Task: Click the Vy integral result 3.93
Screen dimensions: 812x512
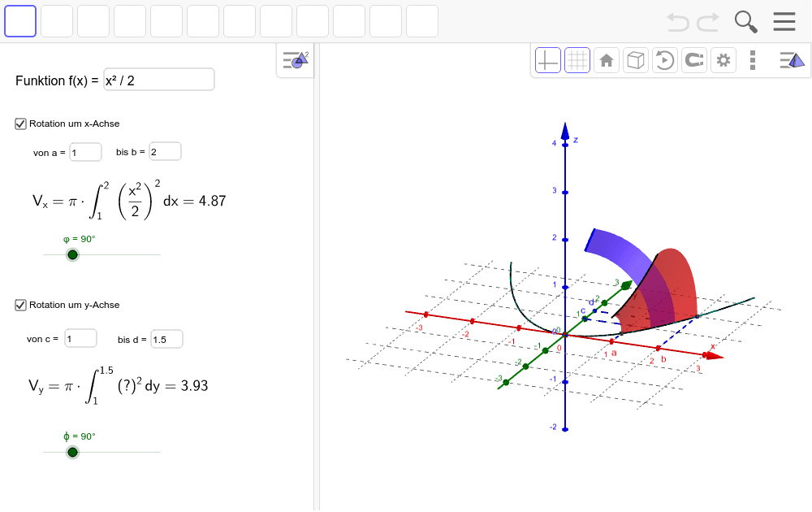Action: pyautogui.click(x=194, y=386)
